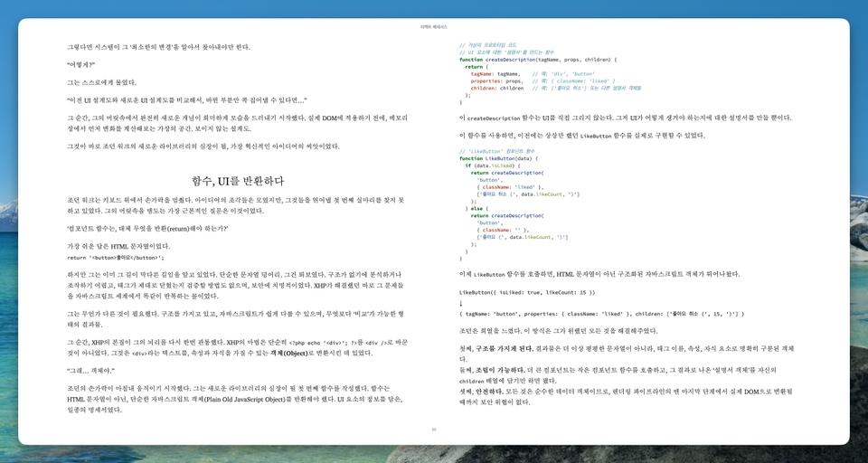Screen dimensions: 868x463
Task: Click the paragraph starting '하지만 그는 이미'
Action: (x=236, y=285)
